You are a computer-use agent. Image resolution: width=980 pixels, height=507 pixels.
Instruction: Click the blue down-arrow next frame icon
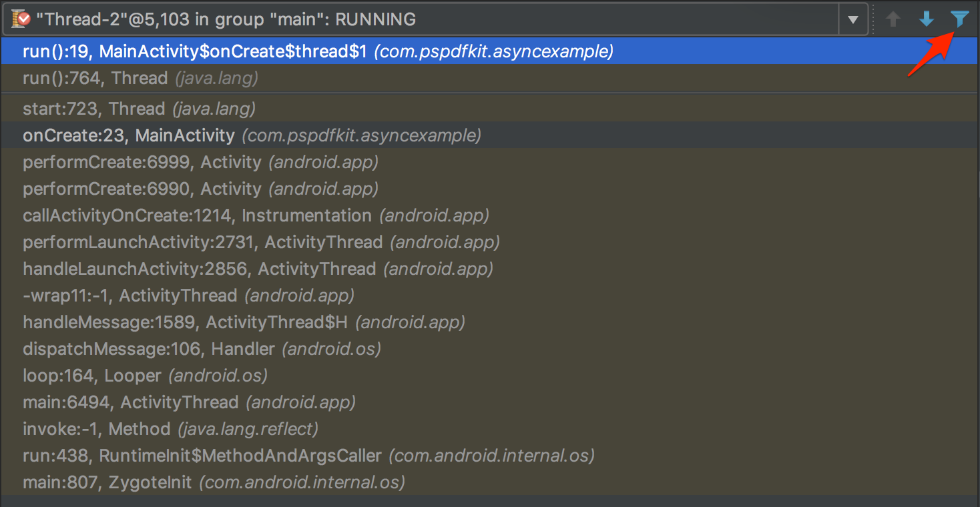pos(926,18)
